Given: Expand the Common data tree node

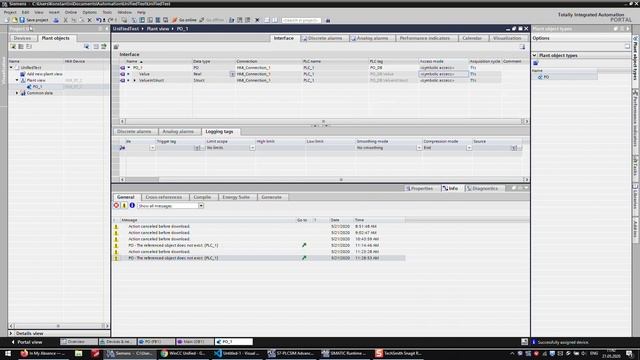Looking at the screenshot, I should 17,93.
